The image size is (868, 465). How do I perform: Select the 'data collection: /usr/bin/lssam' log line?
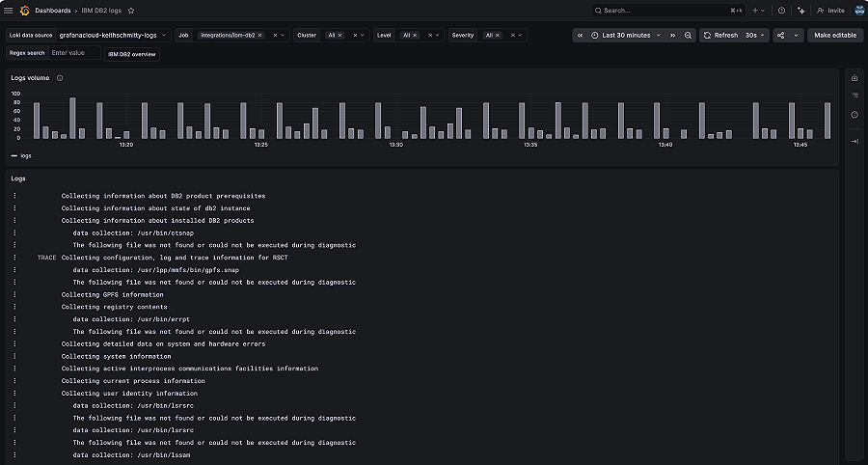132,455
